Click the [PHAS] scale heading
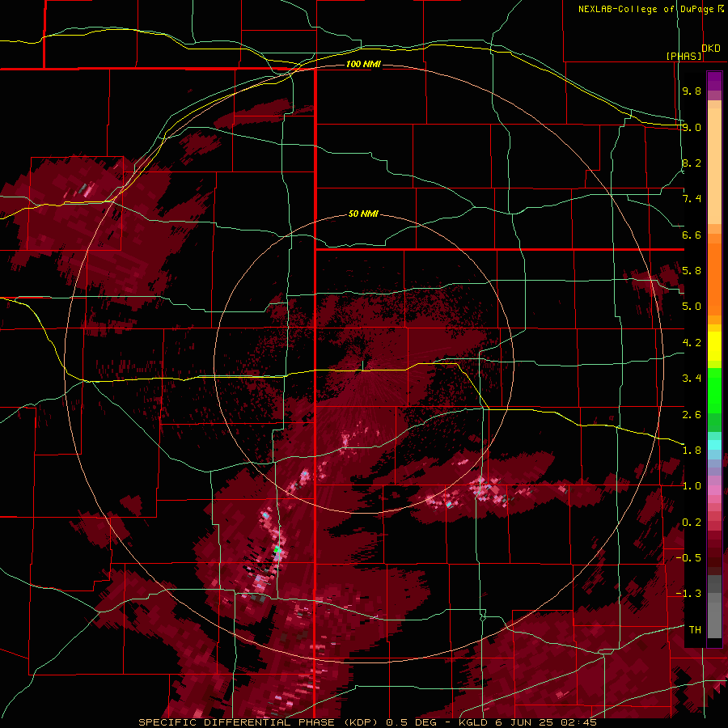 point(684,56)
